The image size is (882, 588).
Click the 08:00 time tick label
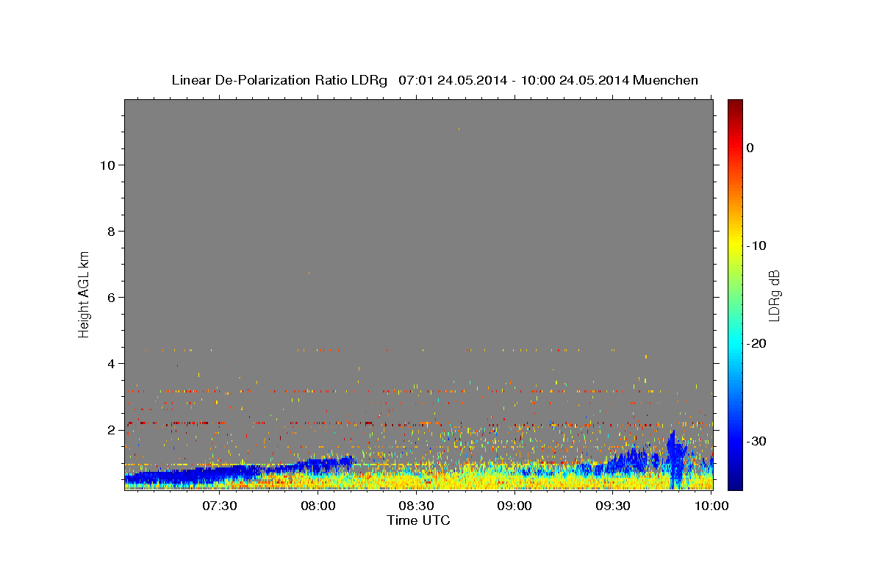pos(318,506)
